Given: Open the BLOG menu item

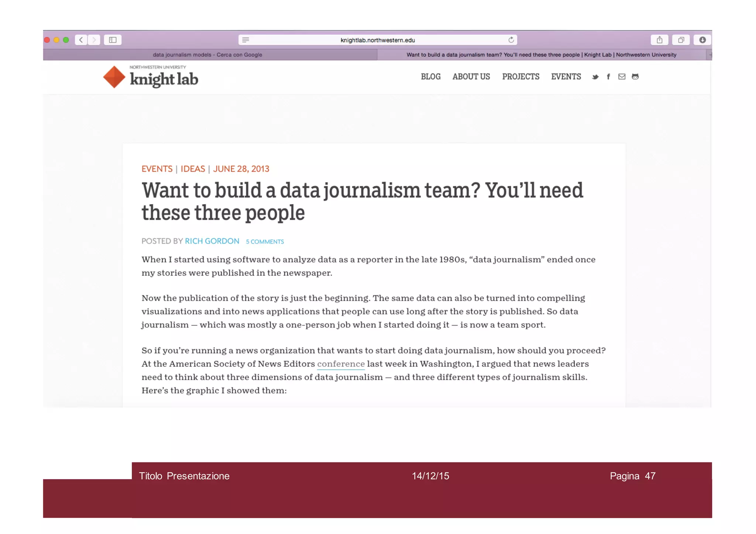Looking at the screenshot, I should pyautogui.click(x=430, y=77).
